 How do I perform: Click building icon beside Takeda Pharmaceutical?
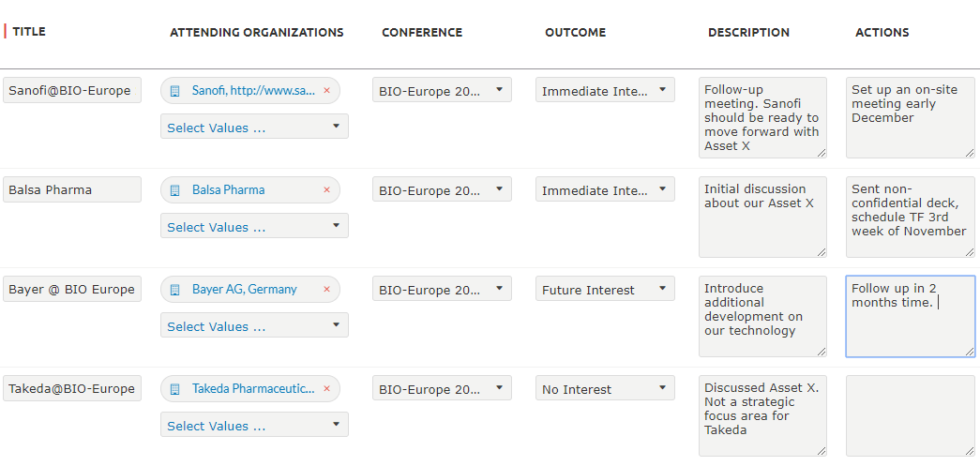pos(175,388)
